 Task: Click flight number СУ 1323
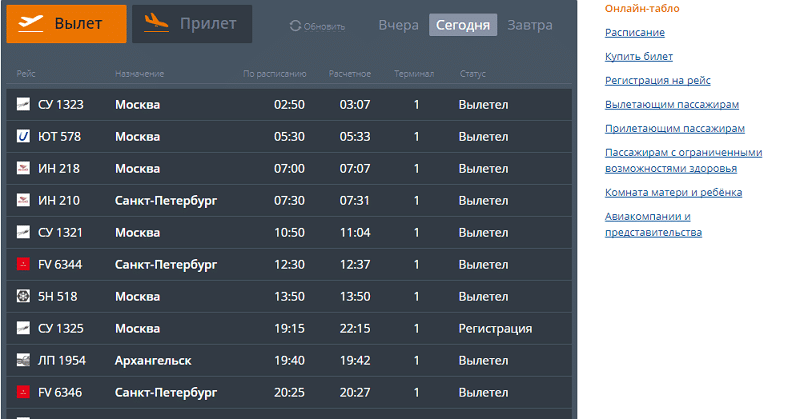(x=61, y=105)
